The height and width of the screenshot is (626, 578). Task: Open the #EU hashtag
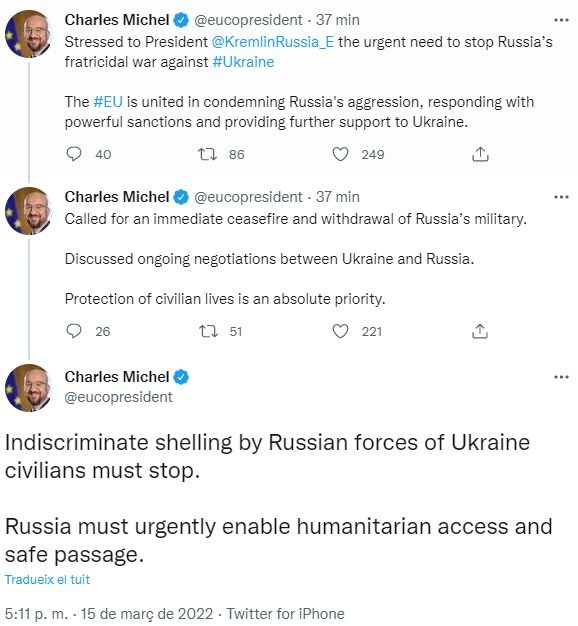[108, 102]
